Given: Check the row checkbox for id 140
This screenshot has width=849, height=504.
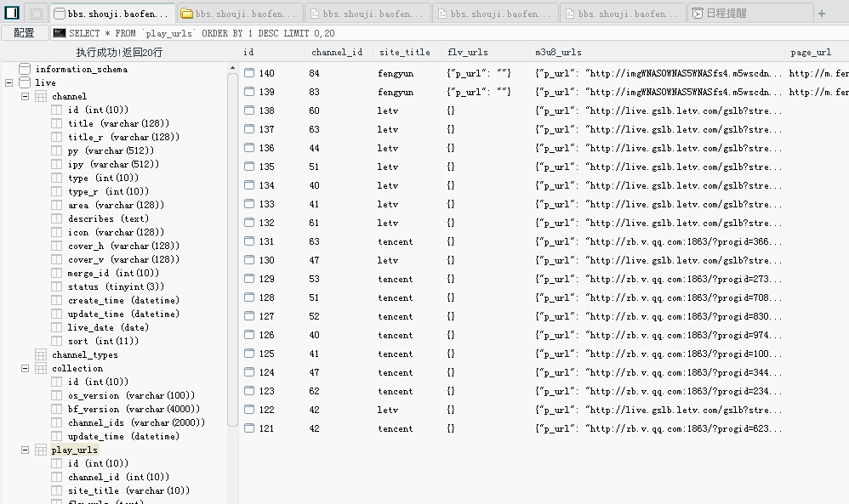Looking at the screenshot, I should [x=249, y=73].
